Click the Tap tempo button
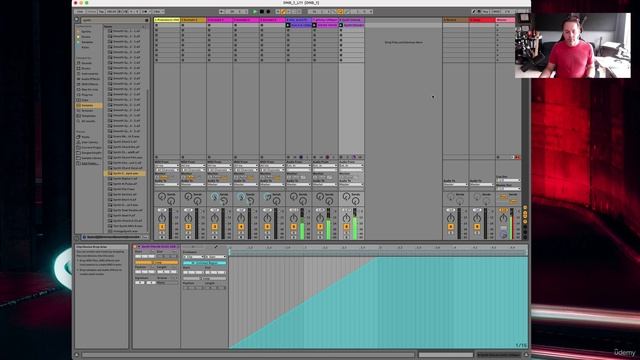 pos(101,12)
